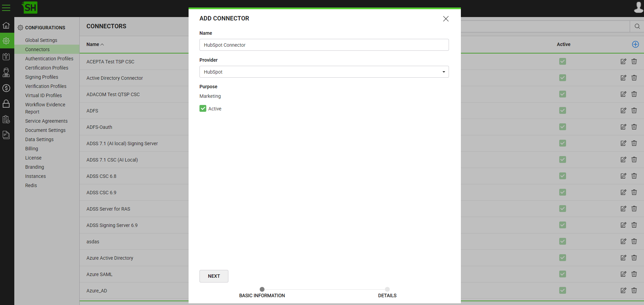Click the connector Name input field
The image size is (644, 305).
(x=324, y=45)
